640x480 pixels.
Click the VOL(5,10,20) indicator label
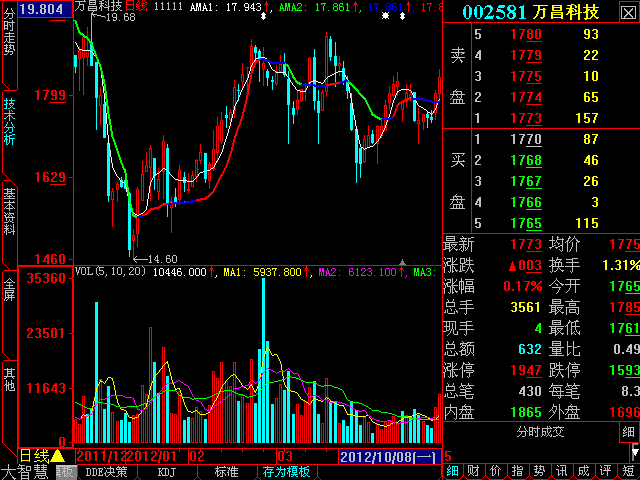click(x=111, y=271)
